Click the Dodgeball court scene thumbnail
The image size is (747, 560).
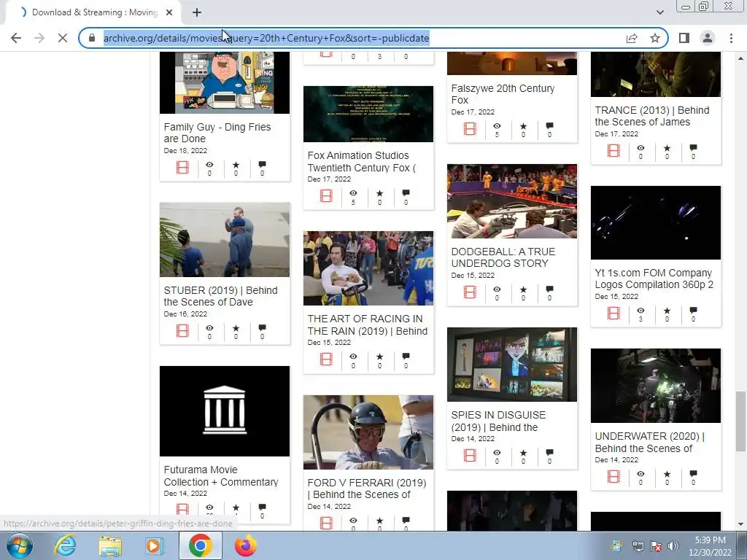pos(511,201)
